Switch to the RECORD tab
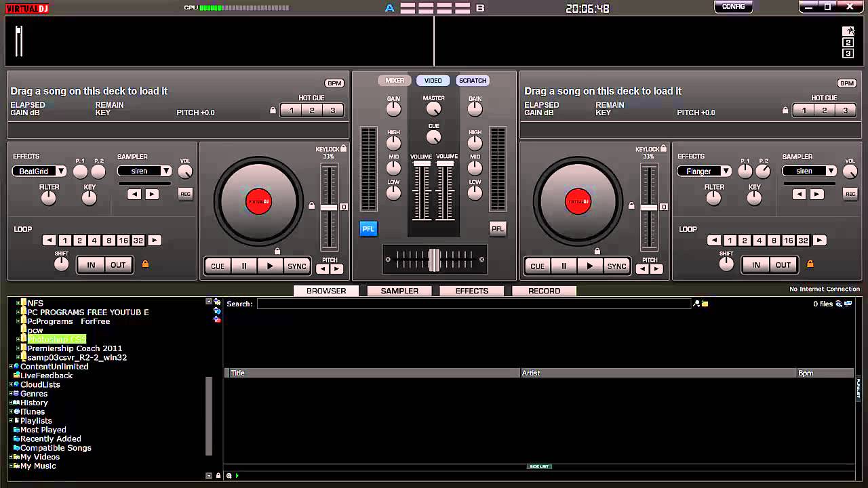This screenshot has width=868, height=488. point(544,291)
